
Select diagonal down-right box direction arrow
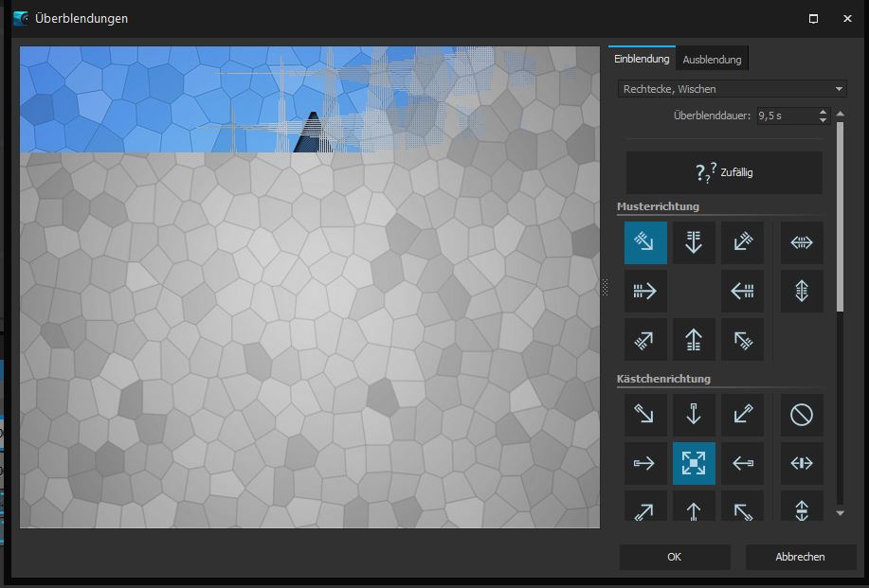point(645,415)
